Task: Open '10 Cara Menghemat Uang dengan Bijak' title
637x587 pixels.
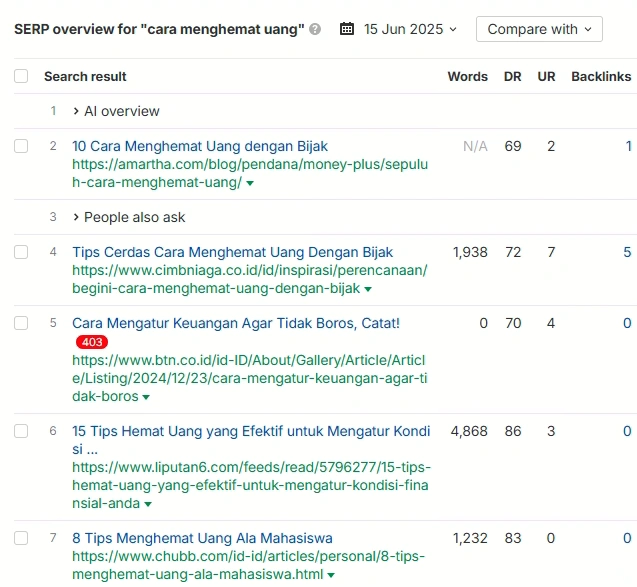Action: [200, 146]
